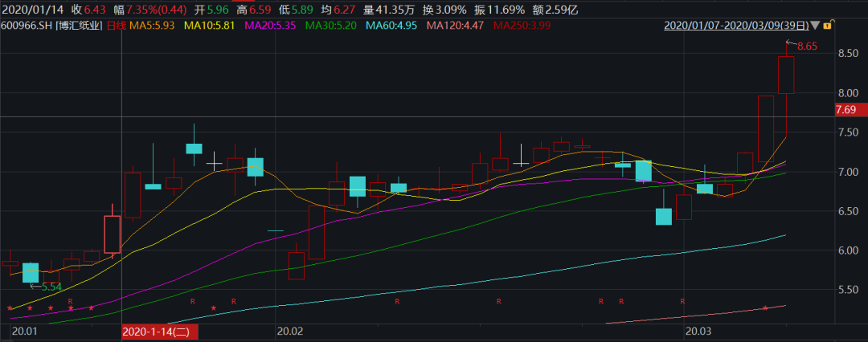This screenshot has height=342, width=868.
Task: Click the 5.54 low price annotation
Action: pyautogui.click(x=51, y=287)
